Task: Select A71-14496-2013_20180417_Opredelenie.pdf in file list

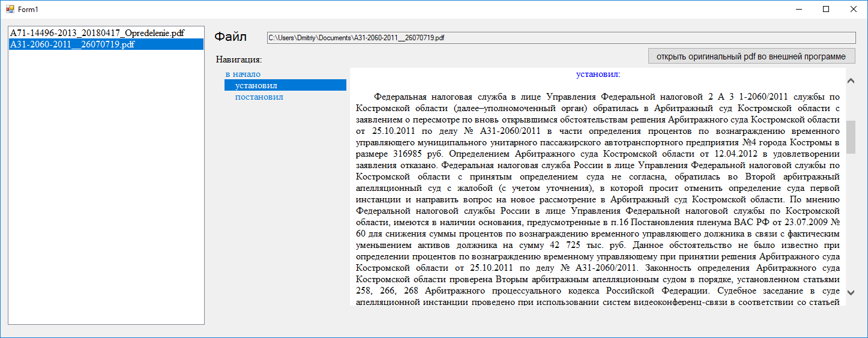Action: point(97,34)
